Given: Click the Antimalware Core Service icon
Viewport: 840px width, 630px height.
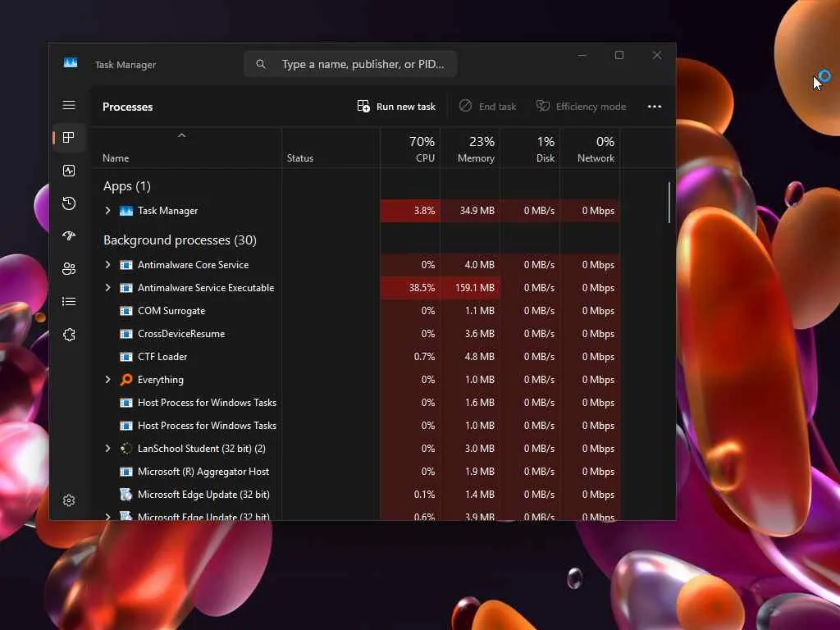Looking at the screenshot, I should coord(126,265).
